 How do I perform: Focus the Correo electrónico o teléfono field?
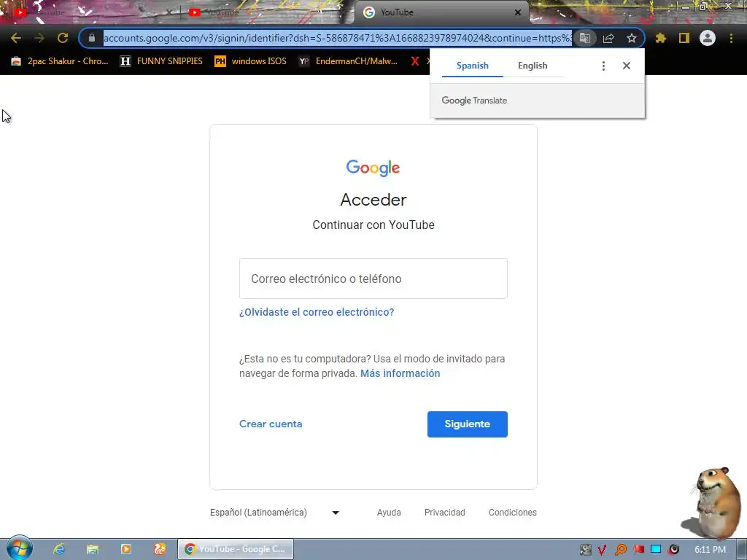373,279
